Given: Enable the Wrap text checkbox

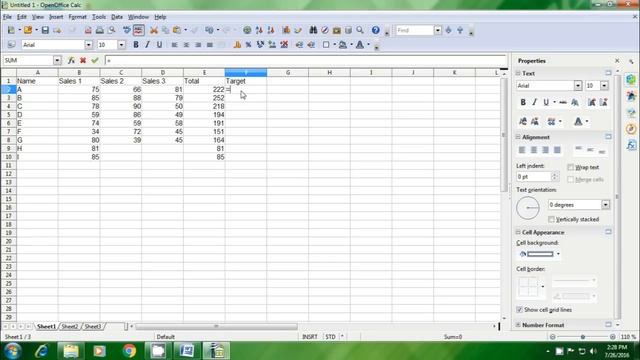Looking at the screenshot, I should click(x=571, y=167).
